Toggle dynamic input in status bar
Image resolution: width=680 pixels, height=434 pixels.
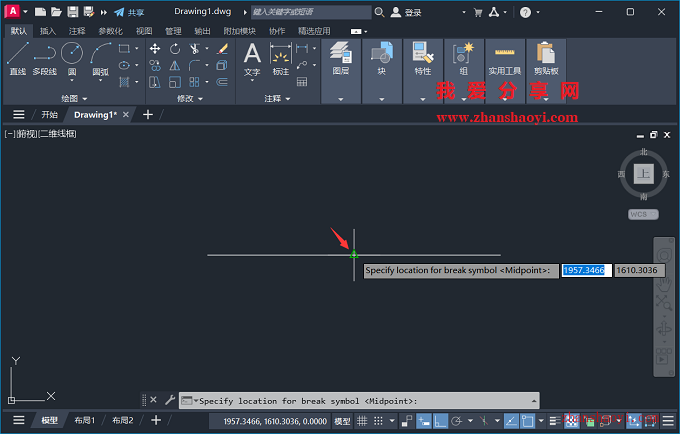coord(424,421)
